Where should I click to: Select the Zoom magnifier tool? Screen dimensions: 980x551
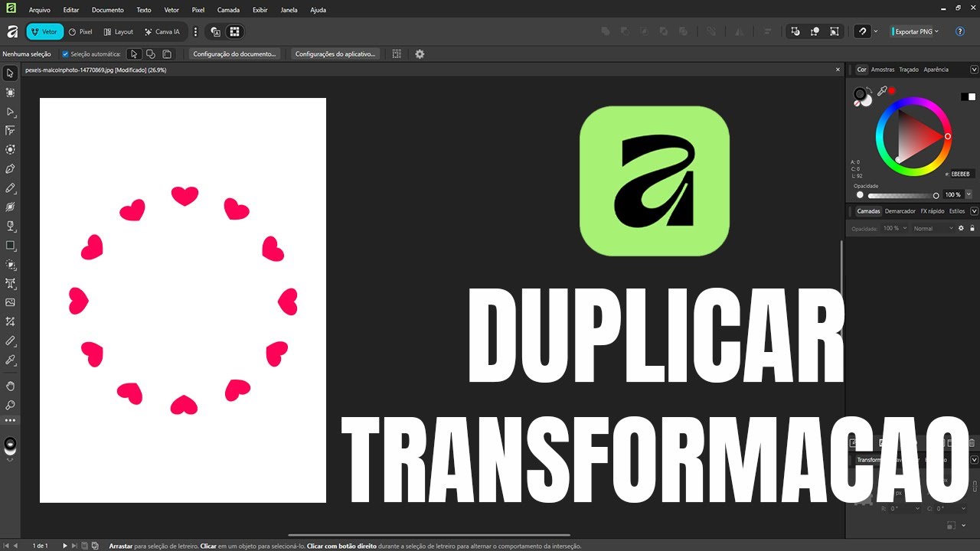point(10,405)
